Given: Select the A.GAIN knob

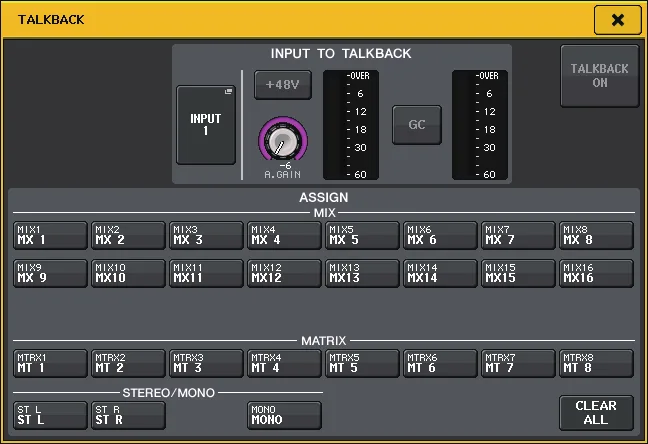Looking at the screenshot, I should click(283, 139).
